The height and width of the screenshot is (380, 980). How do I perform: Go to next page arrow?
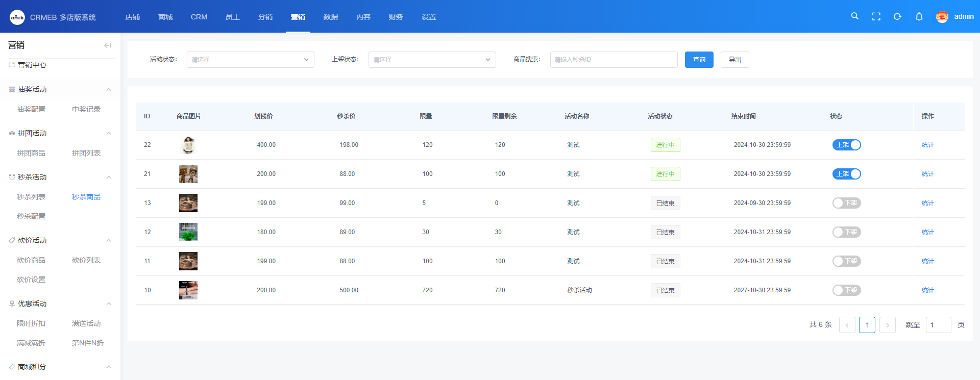tap(887, 325)
